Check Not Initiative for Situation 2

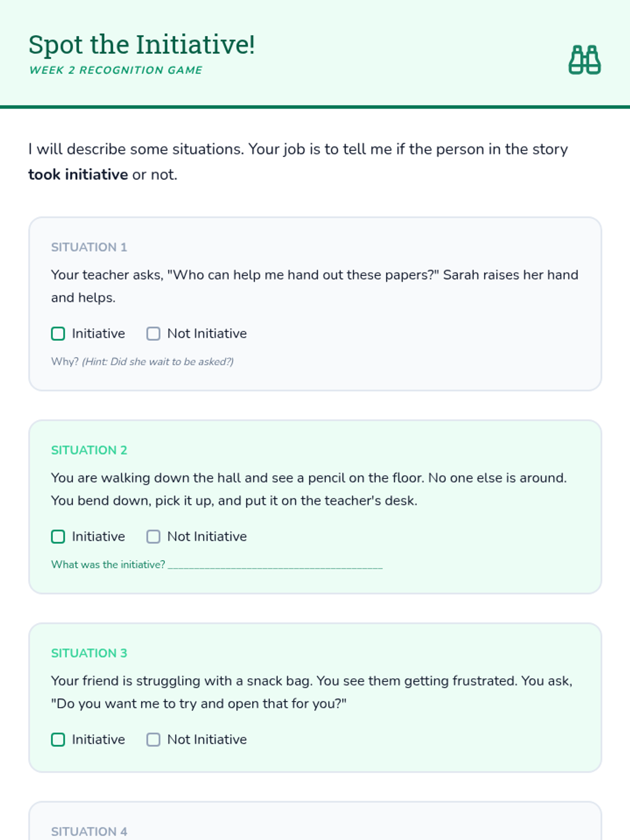(153, 537)
